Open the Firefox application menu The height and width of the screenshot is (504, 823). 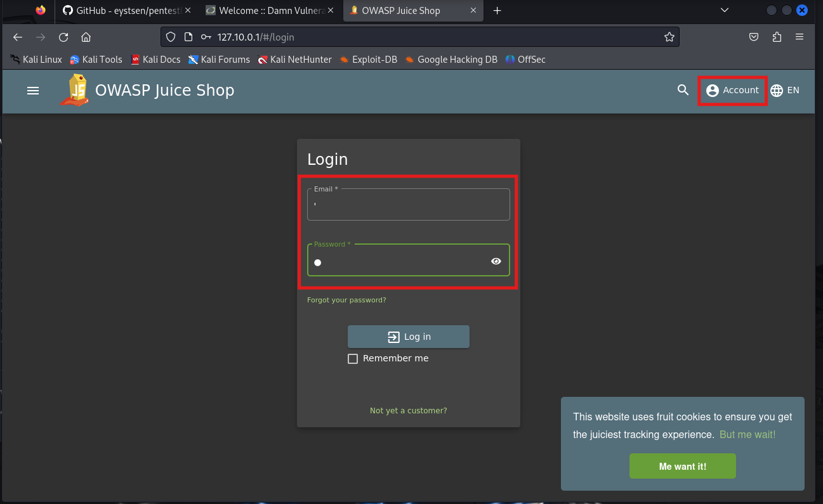click(x=800, y=37)
